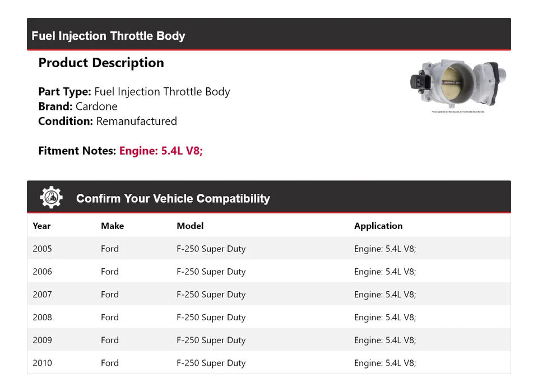Click the Brand: Cardone text
Screen dimensions: 538x392
coord(78,106)
